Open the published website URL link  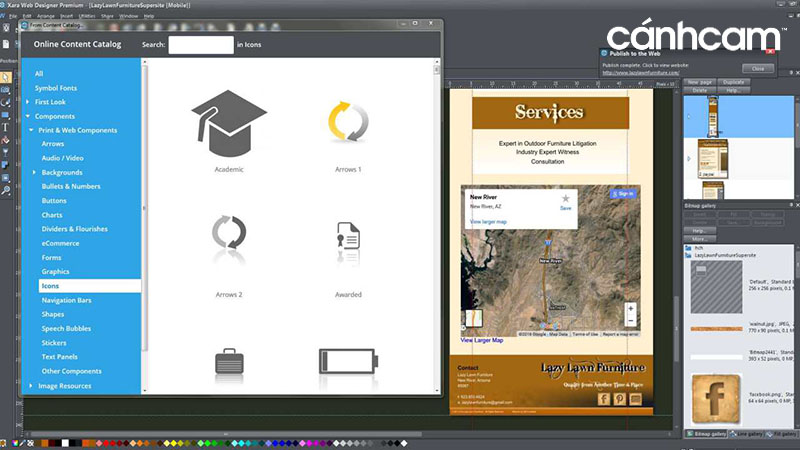point(640,73)
